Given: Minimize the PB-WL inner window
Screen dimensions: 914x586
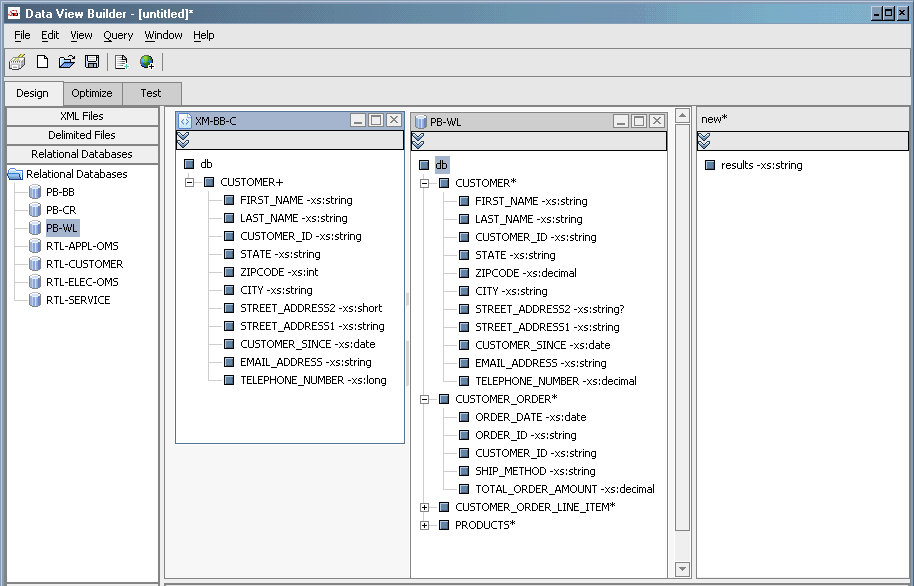Looking at the screenshot, I should click(621, 121).
